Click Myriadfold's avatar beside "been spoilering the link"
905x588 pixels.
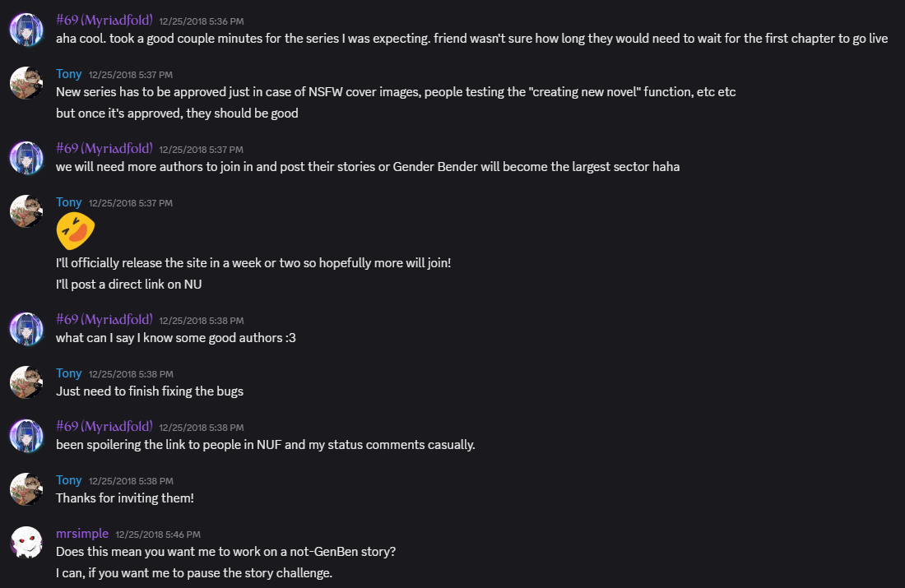[26, 436]
